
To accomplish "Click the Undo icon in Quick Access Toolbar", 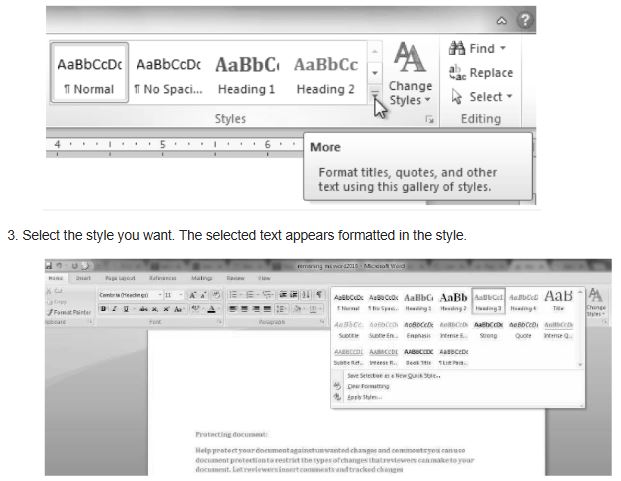I will click(59, 265).
